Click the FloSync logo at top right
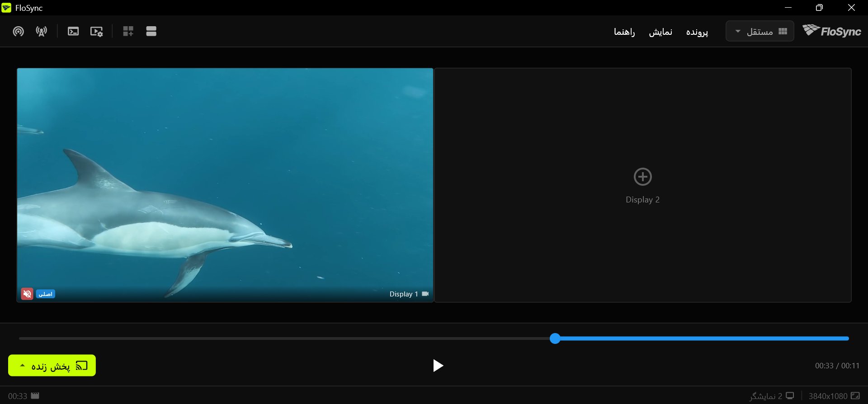Image resolution: width=868 pixels, height=404 pixels. click(x=831, y=31)
